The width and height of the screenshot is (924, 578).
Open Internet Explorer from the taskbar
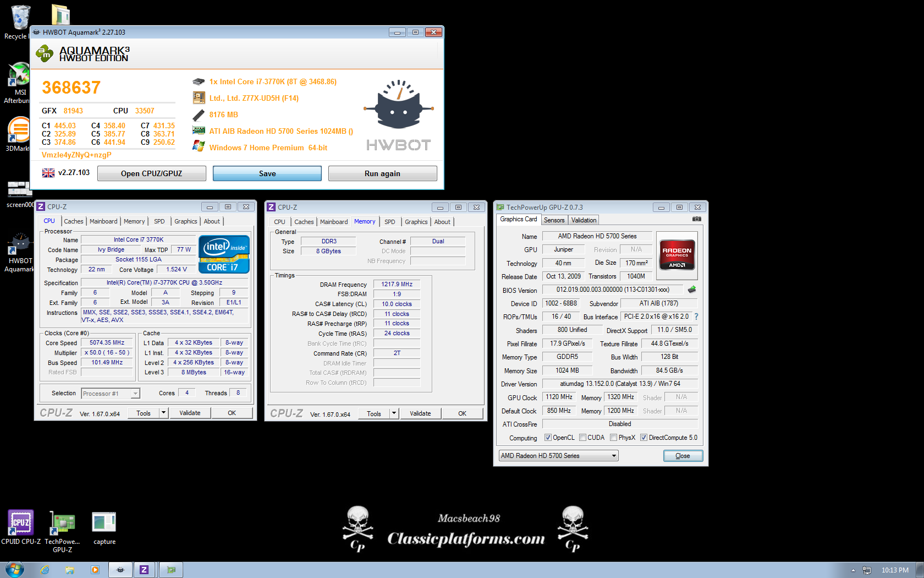click(x=45, y=570)
